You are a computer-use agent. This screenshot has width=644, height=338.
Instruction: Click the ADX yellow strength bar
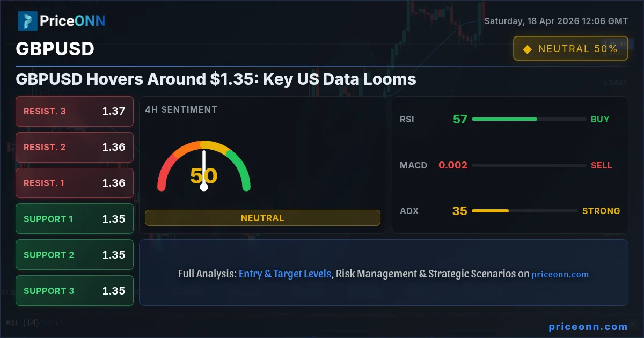(490, 211)
